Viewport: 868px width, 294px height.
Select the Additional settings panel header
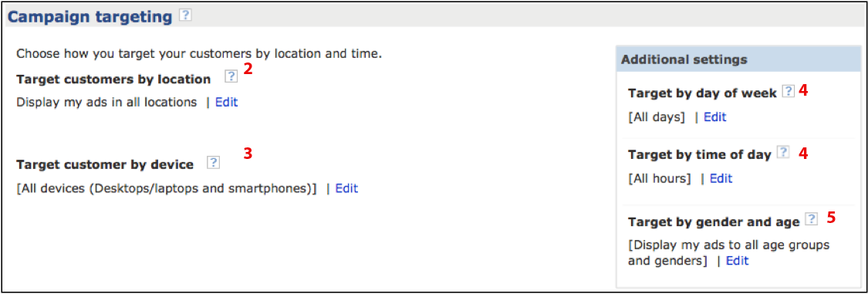tap(738, 59)
